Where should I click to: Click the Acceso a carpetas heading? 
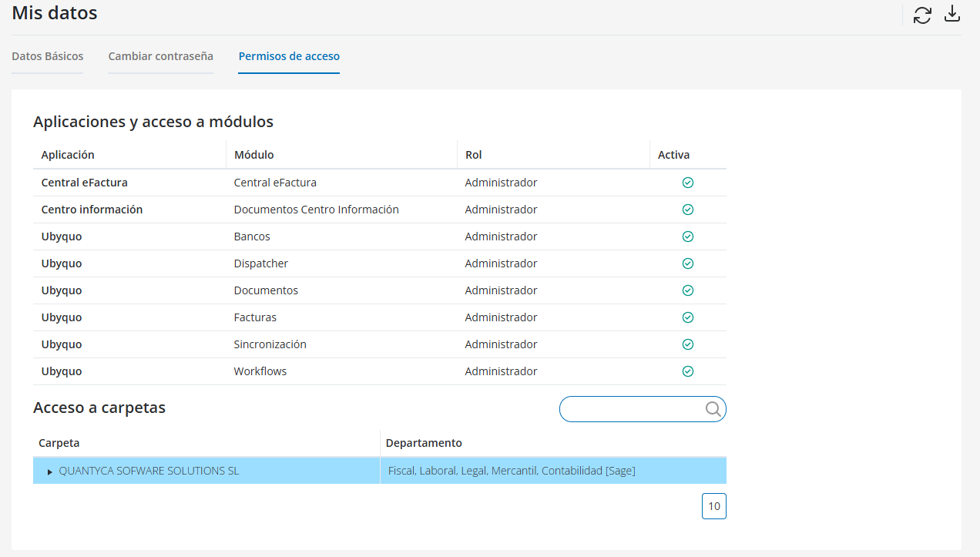click(99, 408)
